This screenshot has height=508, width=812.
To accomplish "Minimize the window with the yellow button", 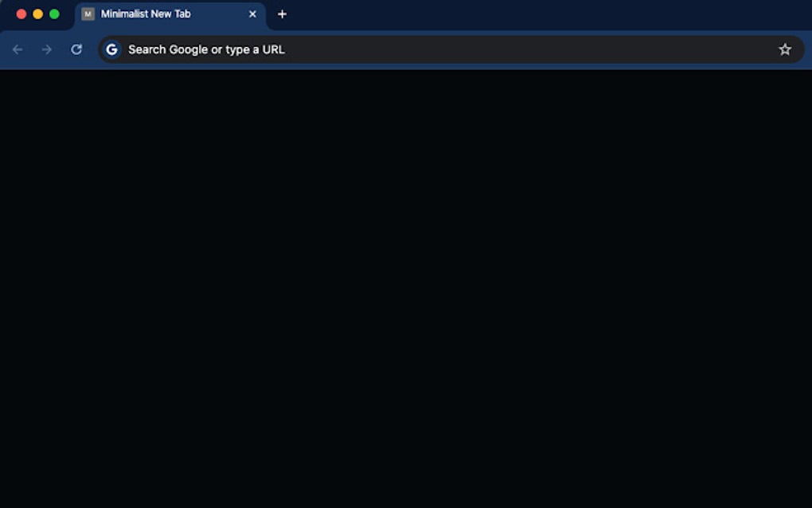I will (36, 14).
